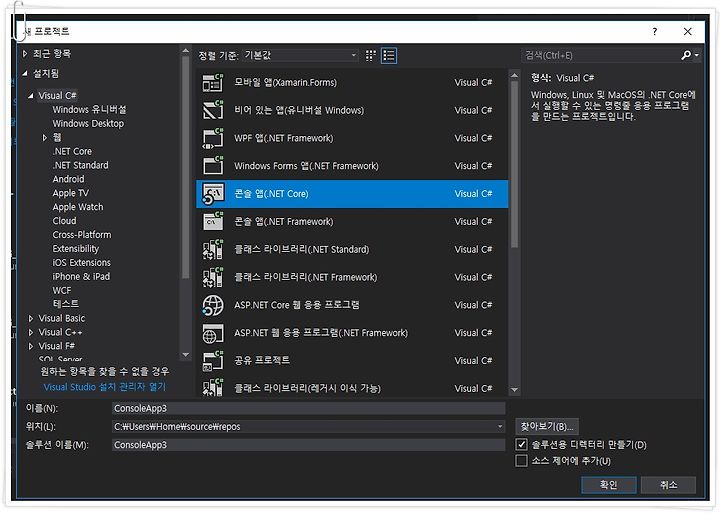Click the template list scrollbar down arrow
Image resolution: width=720 pixels, height=514 pixels.
click(514, 390)
